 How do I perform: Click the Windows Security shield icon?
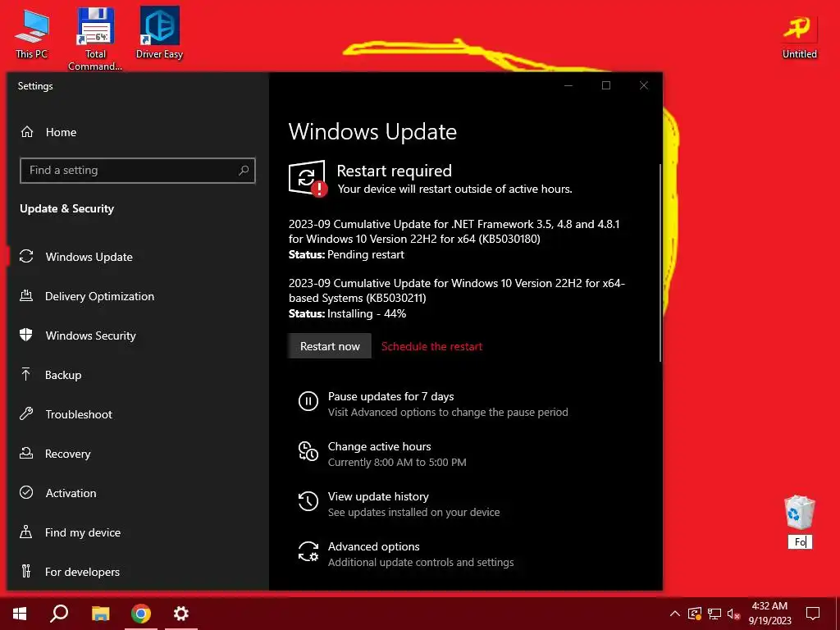pos(25,335)
